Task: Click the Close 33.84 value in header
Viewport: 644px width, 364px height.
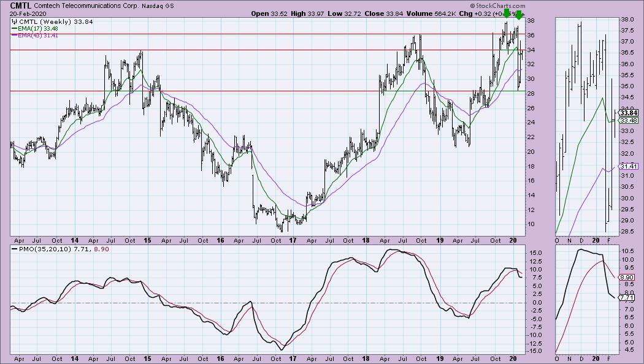Action: tap(384, 13)
